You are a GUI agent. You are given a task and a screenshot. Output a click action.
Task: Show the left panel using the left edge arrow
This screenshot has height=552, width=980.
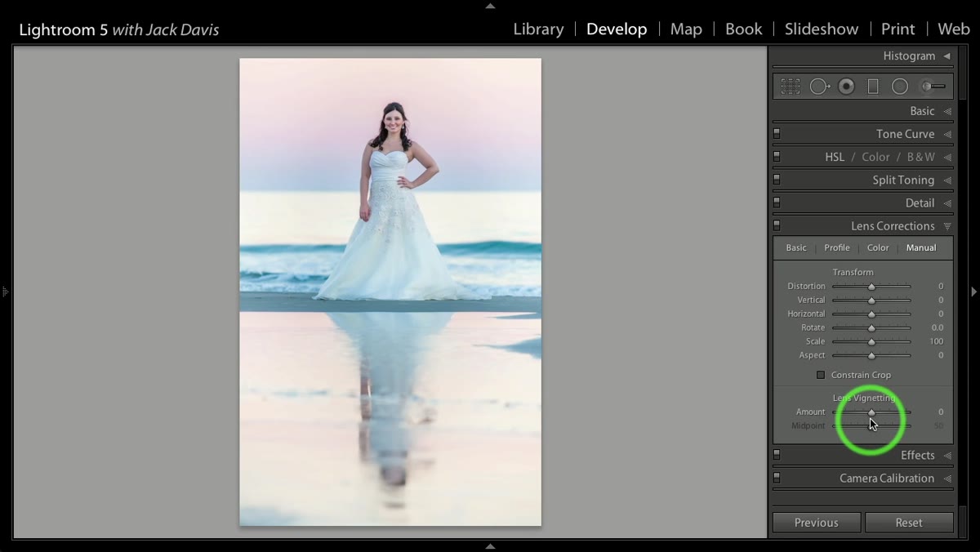click(5, 292)
